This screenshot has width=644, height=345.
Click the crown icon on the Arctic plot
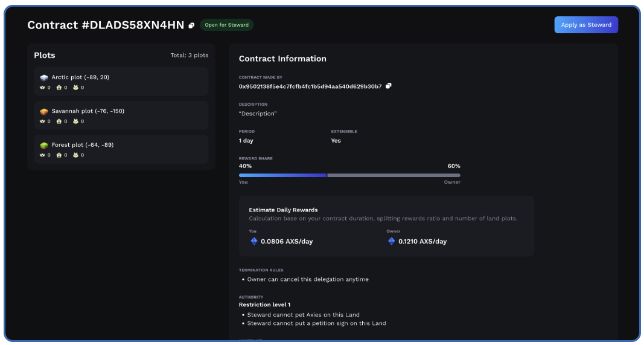[x=42, y=88]
